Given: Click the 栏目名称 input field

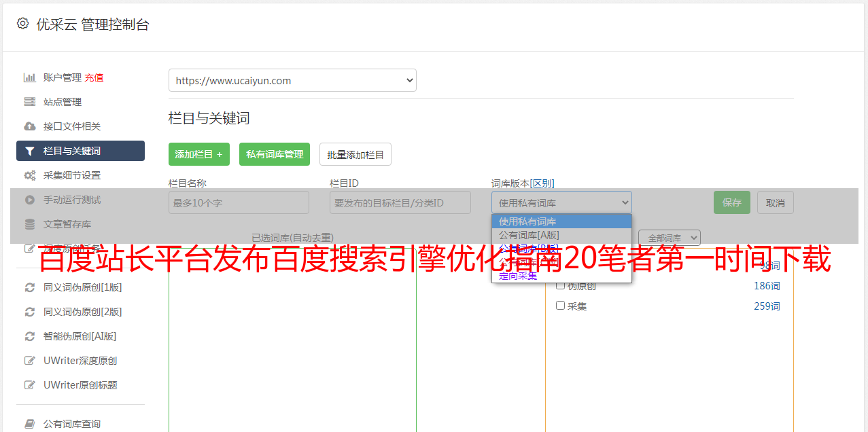Looking at the screenshot, I should tap(239, 202).
